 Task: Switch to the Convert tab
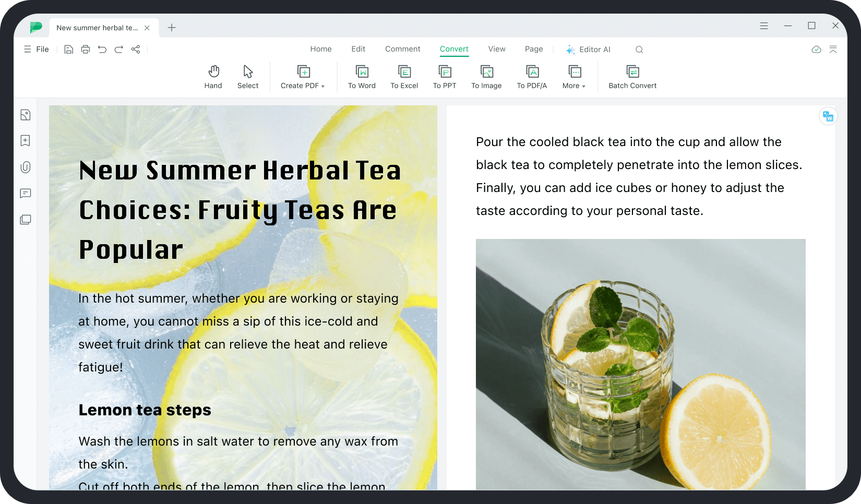454,49
